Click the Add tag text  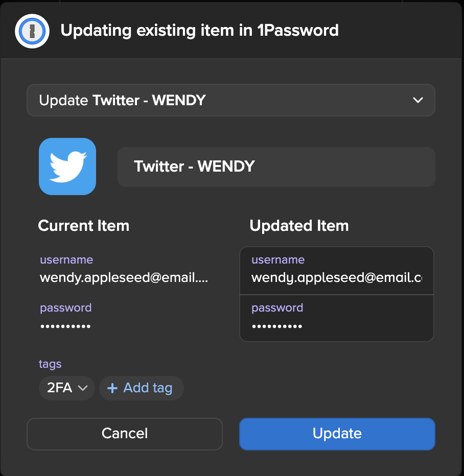tap(148, 388)
